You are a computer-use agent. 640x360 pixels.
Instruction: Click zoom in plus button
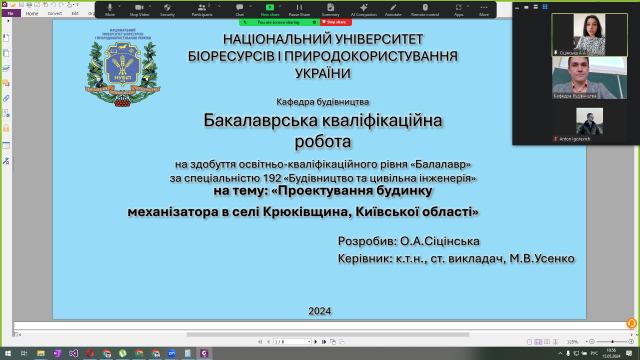click(631, 342)
